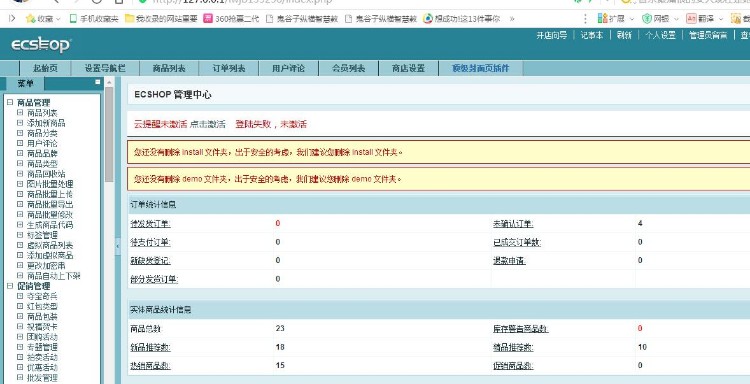Image resolution: width=750 pixels, height=384 pixels.
Task: Open the 我收录的网站重要 bookmark folder
Action: tap(161, 19)
